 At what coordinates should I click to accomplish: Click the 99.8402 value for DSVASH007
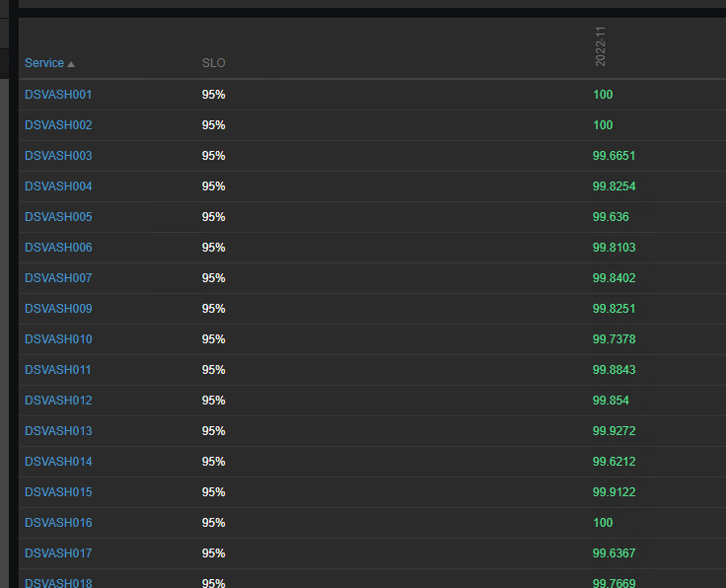click(614, 278)
